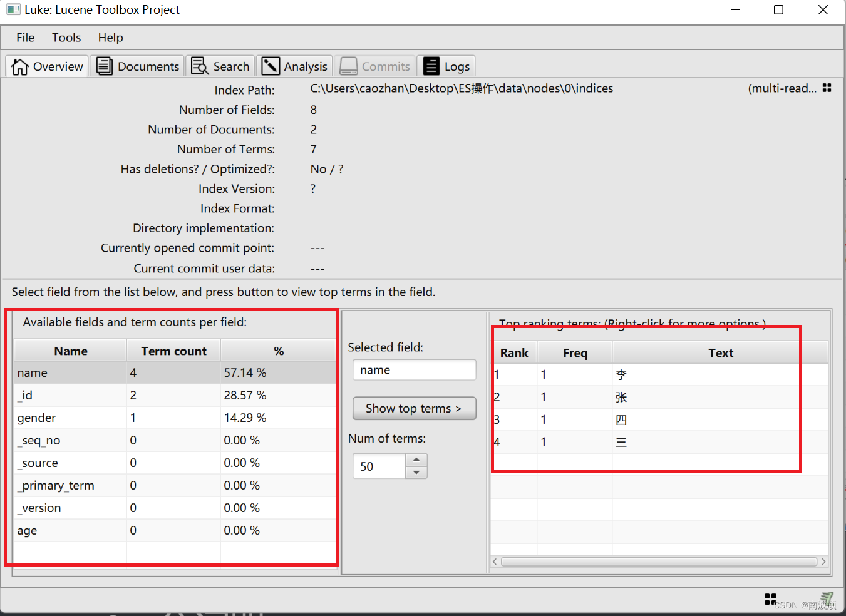Select the _source field row
Screen dimensions: 846x616
coord(175,463)
